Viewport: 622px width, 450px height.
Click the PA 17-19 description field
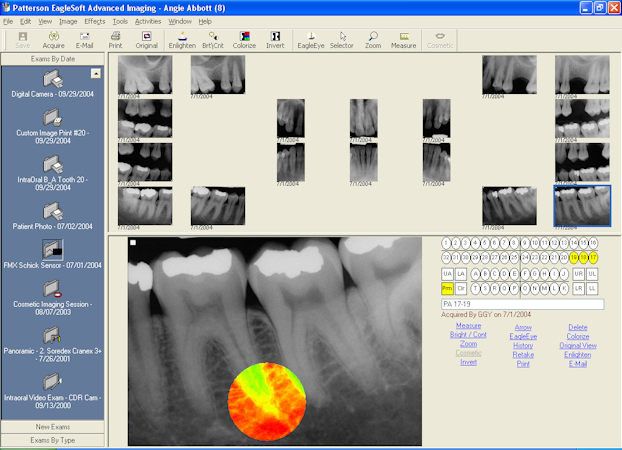tap(522, 304)
